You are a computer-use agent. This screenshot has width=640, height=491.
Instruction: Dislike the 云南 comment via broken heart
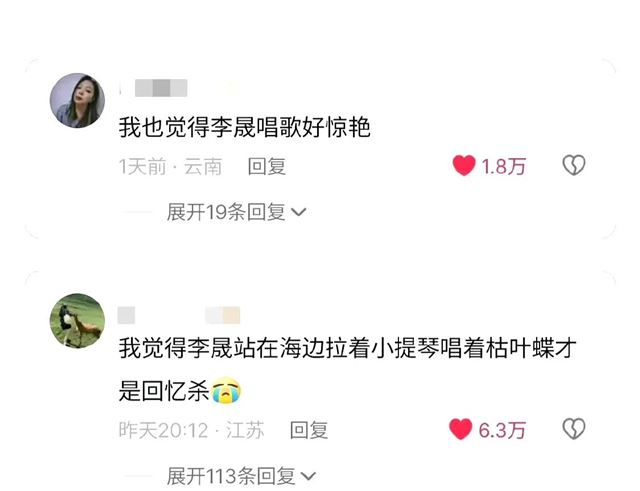point(574,165)
